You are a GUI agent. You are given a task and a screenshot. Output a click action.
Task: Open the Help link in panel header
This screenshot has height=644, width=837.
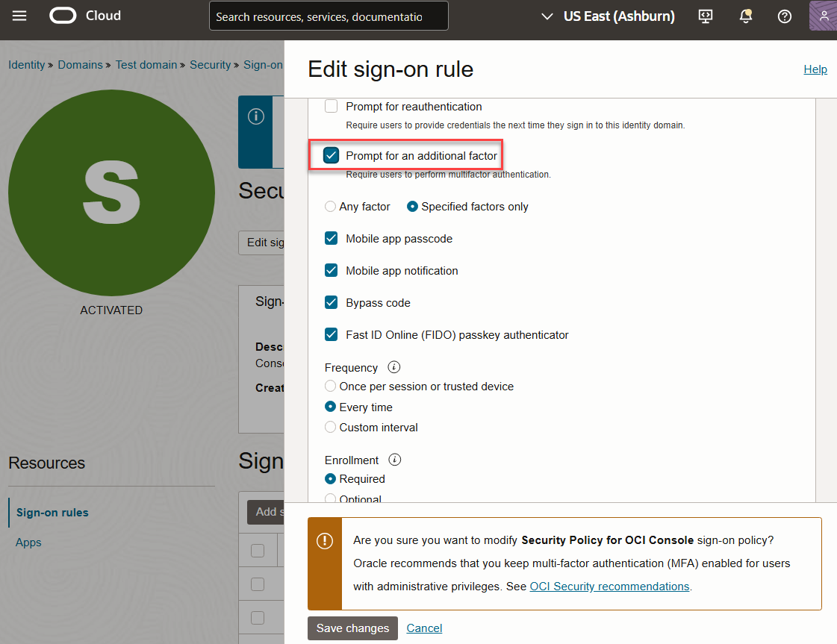pyautogui.click(x=815, y=69)
